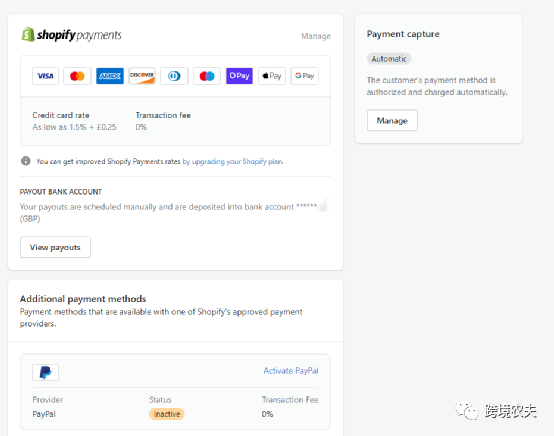Click the 'Credit card rate' label
554x436 pixels.
[61, 115]
